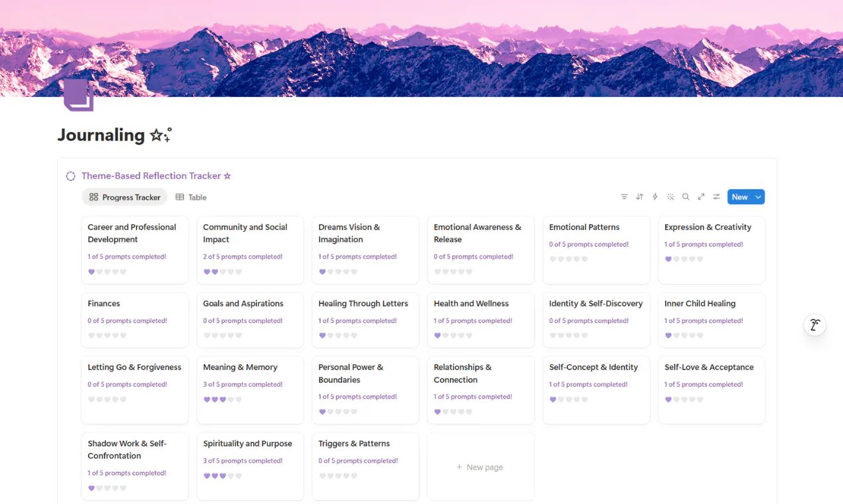843x504 pixels.
Task: Click the Progress Tracker gallery icon
Action: pyautogui.click(x=94, y=197)
